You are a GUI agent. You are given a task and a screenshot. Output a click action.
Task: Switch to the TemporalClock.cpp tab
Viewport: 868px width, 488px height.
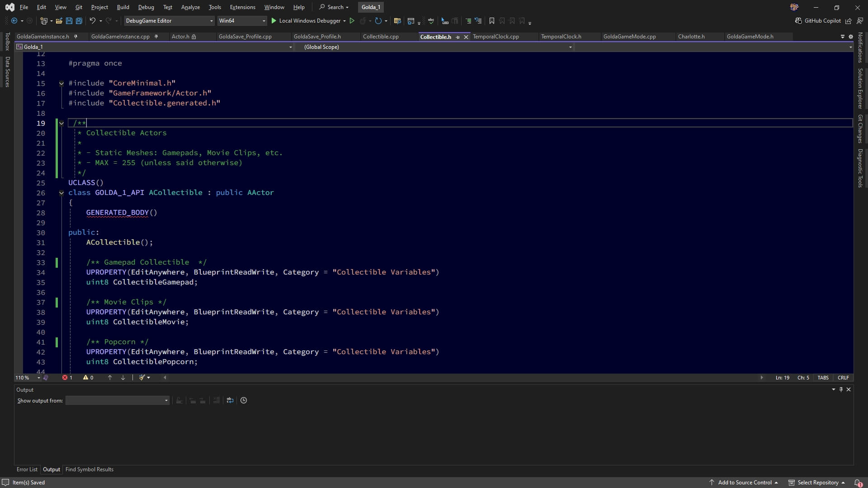pos(496,37)
